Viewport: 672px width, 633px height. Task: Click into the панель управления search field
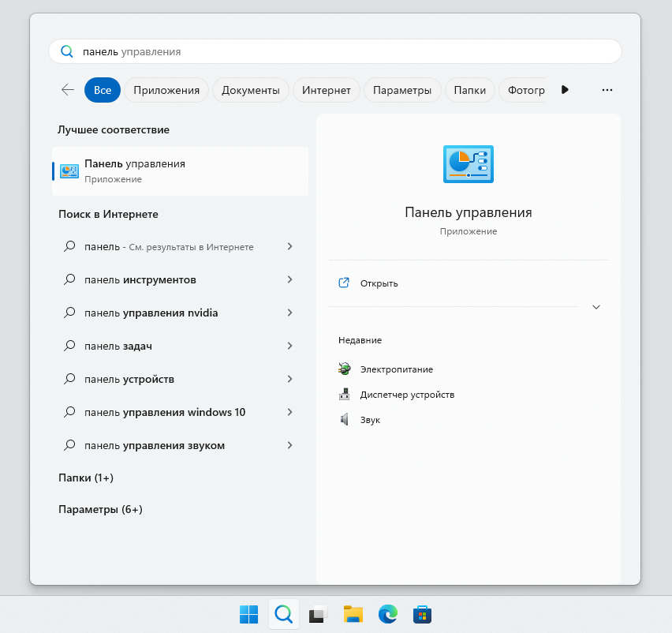pos(335,51)
